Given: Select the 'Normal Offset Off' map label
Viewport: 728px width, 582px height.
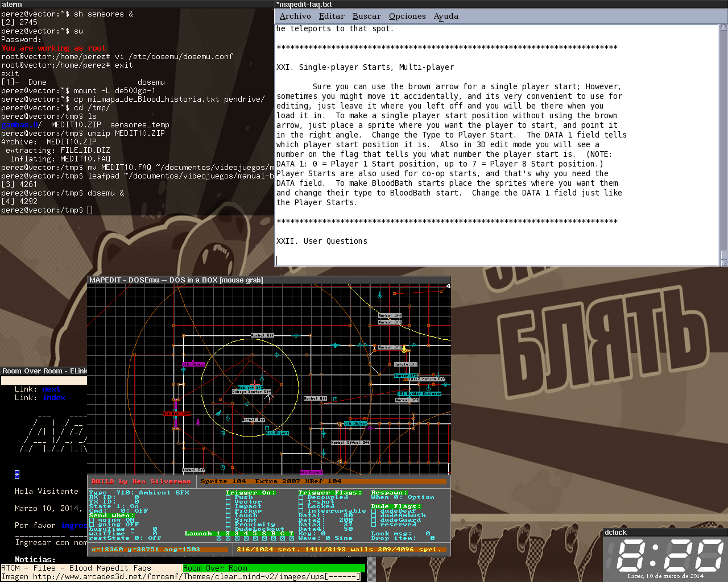Looking at the screenshot, I should pyautogui.click(x=350, y=443).
